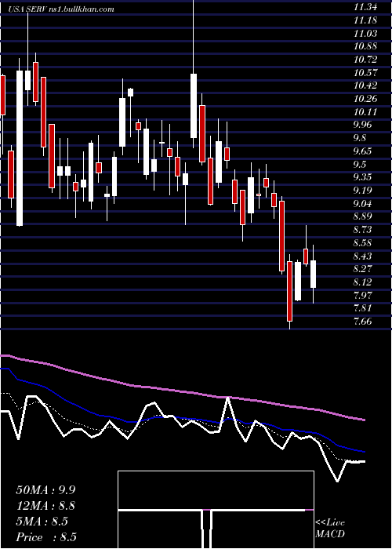Click the pink 50MA line's right end

(364, 420)
